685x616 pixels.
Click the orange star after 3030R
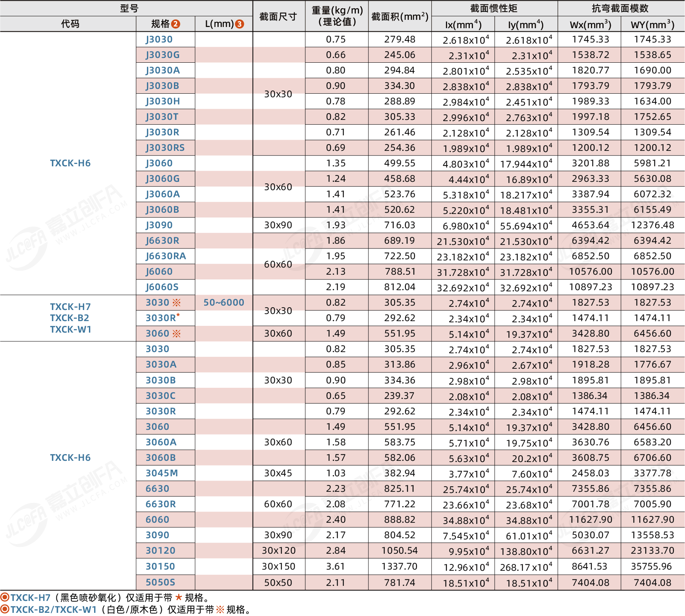tap(178, 315)
